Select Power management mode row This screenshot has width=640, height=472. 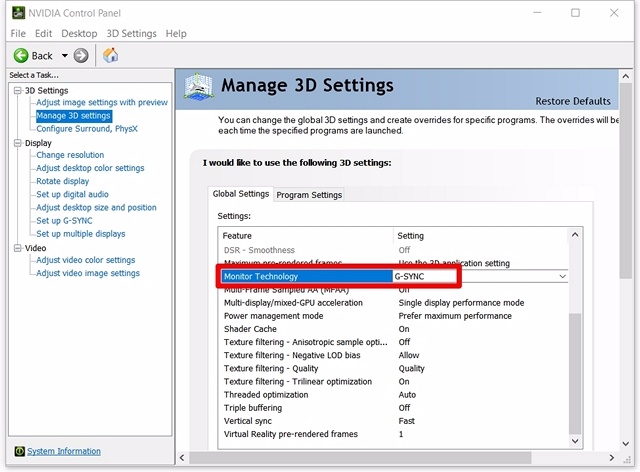coord(394,316)
